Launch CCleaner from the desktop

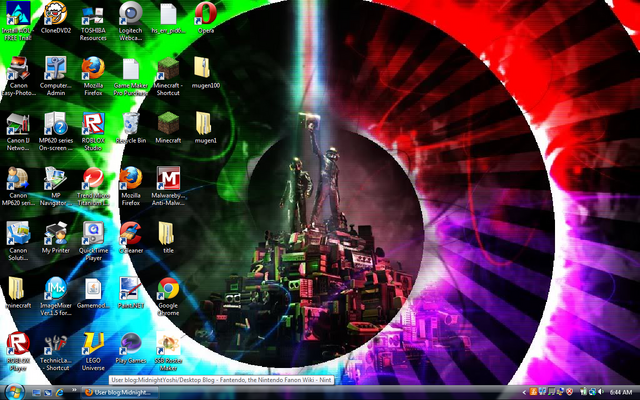click(x=131, y=238)
